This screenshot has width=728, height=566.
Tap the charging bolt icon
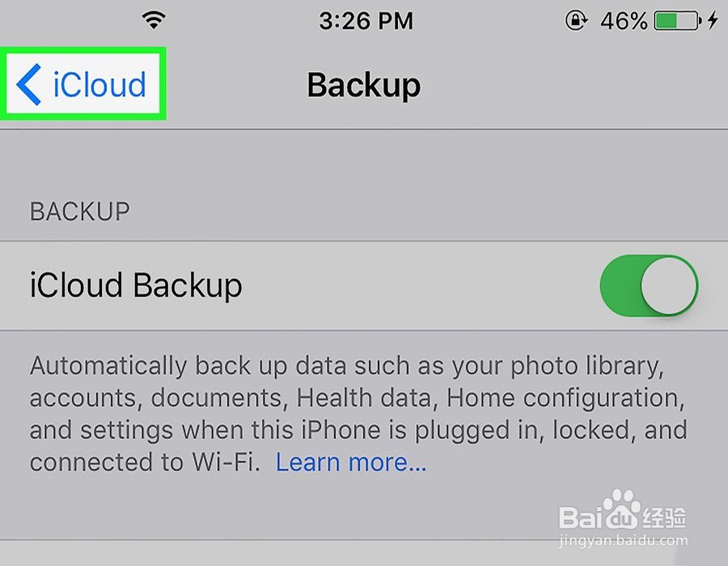click(713, 20)
